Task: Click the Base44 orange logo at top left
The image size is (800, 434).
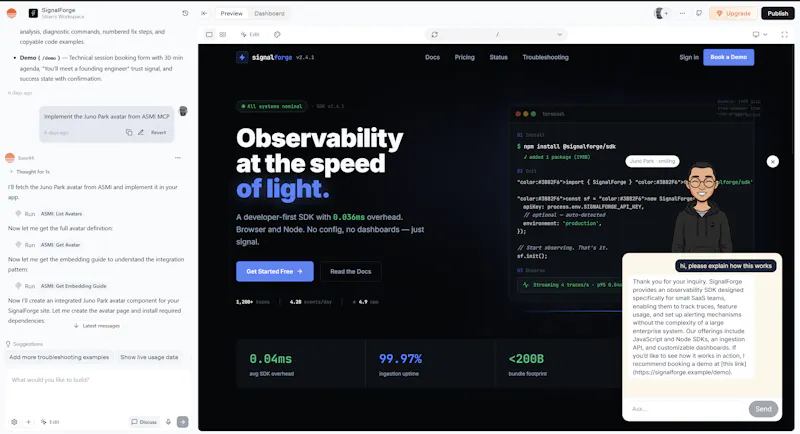Action: [11, 13]
